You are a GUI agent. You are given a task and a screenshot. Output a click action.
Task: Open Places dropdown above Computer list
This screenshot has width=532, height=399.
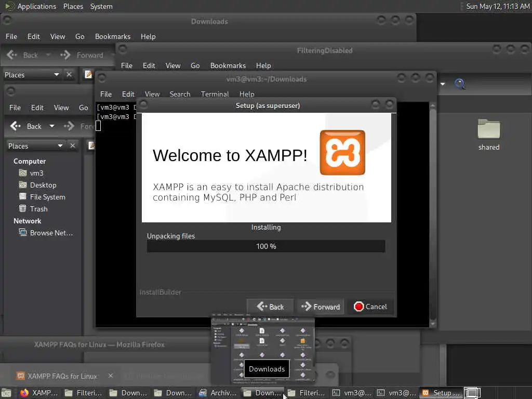click(x=35, y=146)
